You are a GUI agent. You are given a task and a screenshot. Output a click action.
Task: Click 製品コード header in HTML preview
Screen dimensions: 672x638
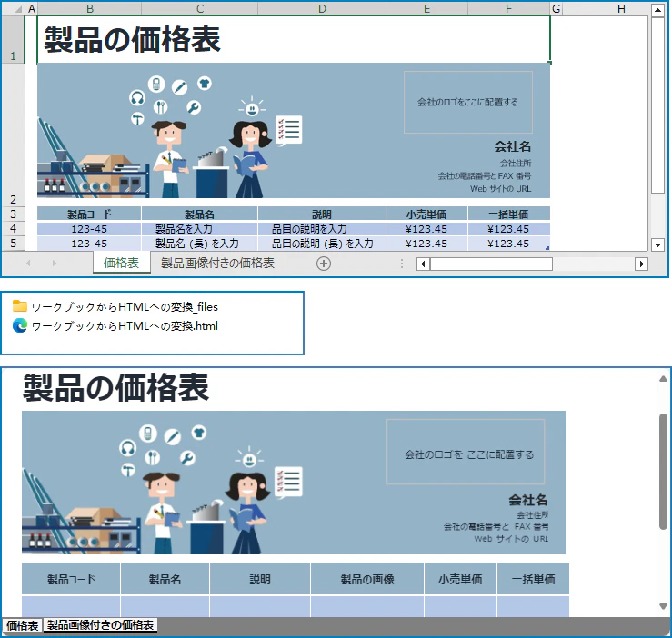click(71, 579)
